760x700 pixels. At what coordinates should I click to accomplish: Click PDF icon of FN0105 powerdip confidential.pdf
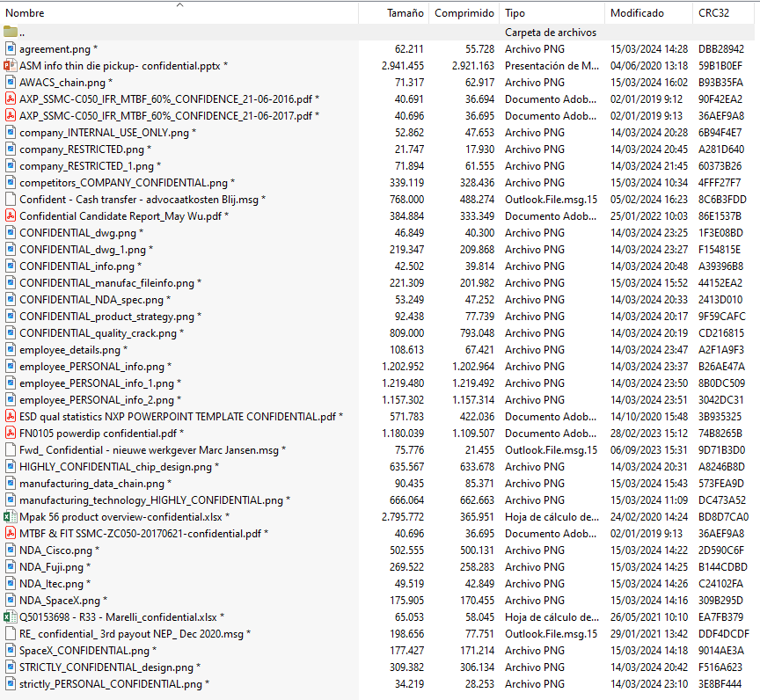click(x=11, y=433)
